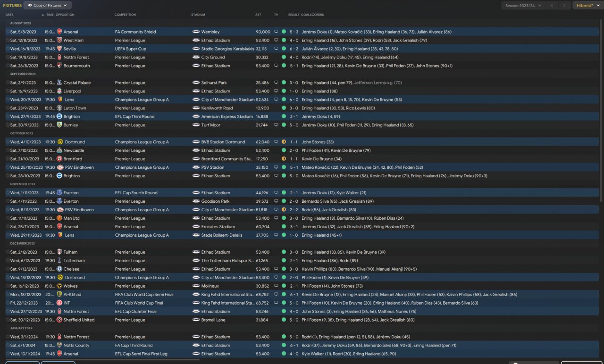The height and width of the screenshot is (364, 604).
Task: Click the 6 - 0 result in the Lens row
Action: pyautogui.click(x=294, y=100)
